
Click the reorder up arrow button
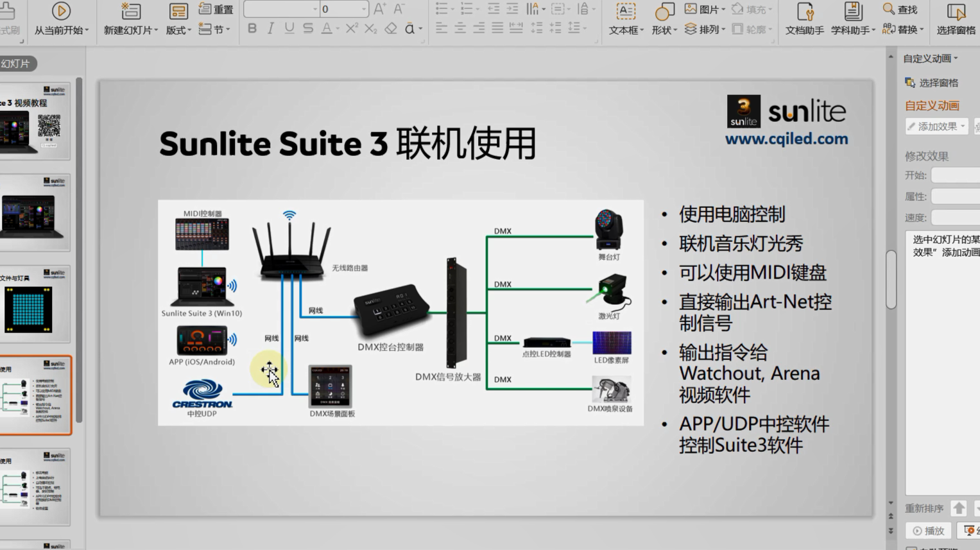tap(959, 508)
